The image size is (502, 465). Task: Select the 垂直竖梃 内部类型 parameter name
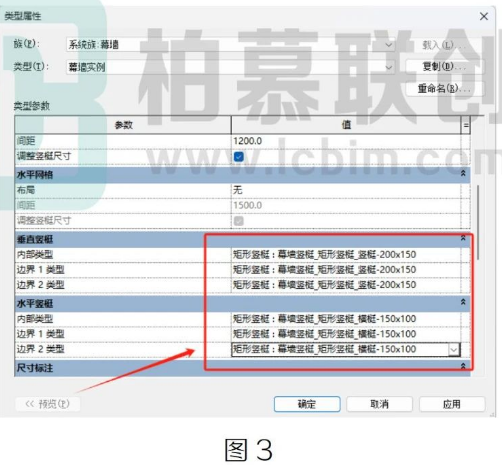(35, 255)
